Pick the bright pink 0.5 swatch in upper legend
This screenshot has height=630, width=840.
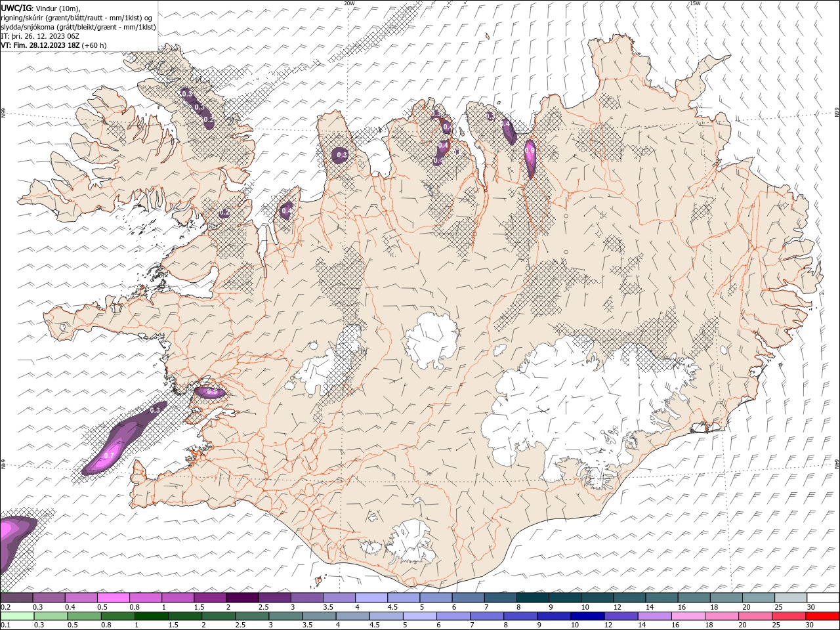114,598
